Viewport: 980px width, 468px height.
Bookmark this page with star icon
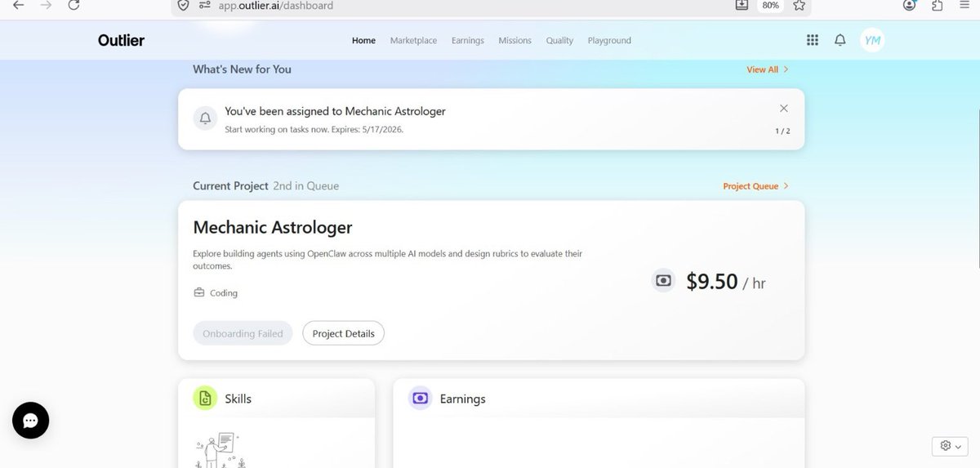tap(799, 5)
